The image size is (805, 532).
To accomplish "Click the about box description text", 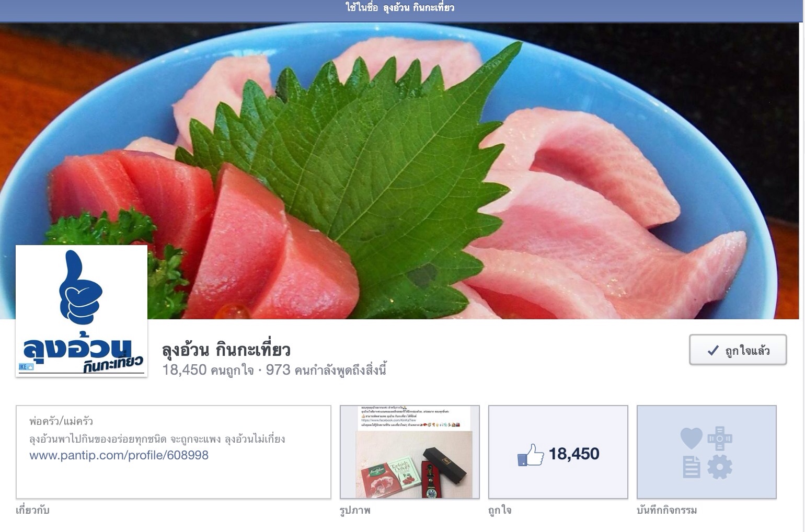I will (157, 439).
